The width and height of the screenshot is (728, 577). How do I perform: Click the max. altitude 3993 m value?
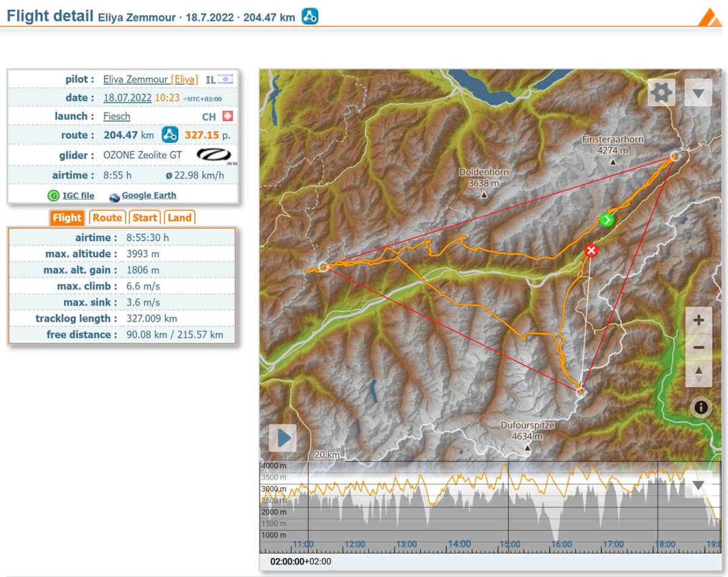point(143,253)
